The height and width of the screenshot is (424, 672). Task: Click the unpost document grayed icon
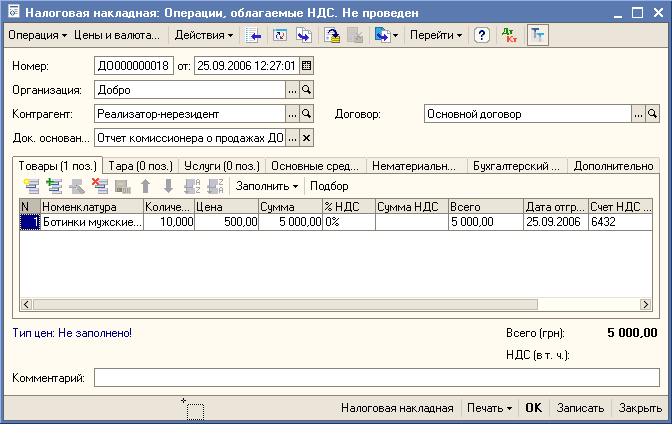point(355,35)
